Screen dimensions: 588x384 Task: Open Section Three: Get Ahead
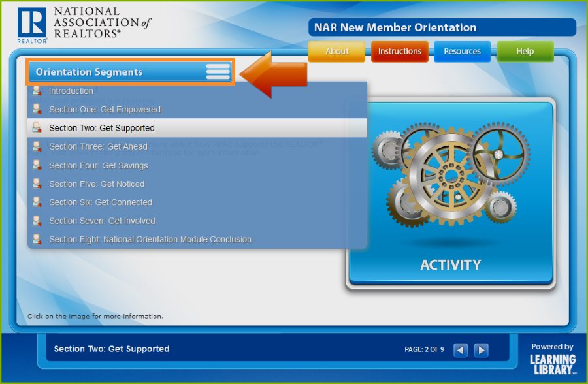[x=98, y=147]
